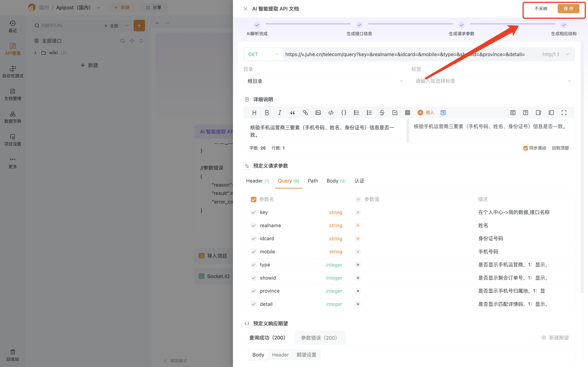
Task: Open the GET method dropdown
Action: (x=263, y=54)
